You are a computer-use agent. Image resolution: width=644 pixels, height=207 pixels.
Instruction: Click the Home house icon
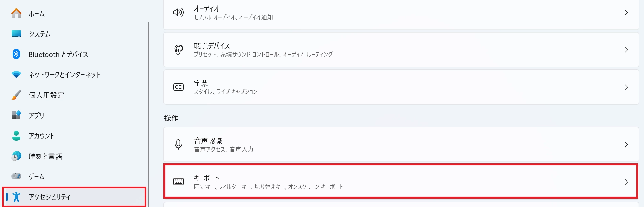(x=16, y=14)
